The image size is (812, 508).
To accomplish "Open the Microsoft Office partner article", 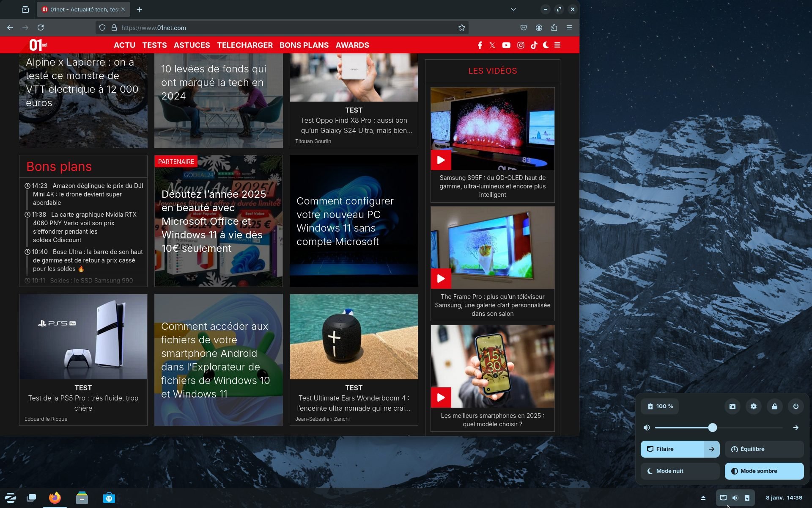I will click(214, 221).
